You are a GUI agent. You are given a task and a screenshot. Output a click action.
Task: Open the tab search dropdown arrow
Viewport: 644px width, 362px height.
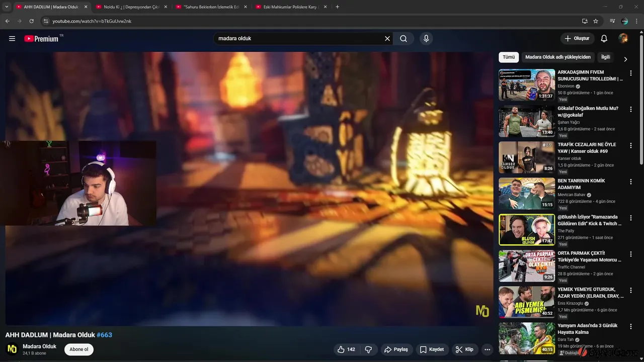click(x=7, y=7)
